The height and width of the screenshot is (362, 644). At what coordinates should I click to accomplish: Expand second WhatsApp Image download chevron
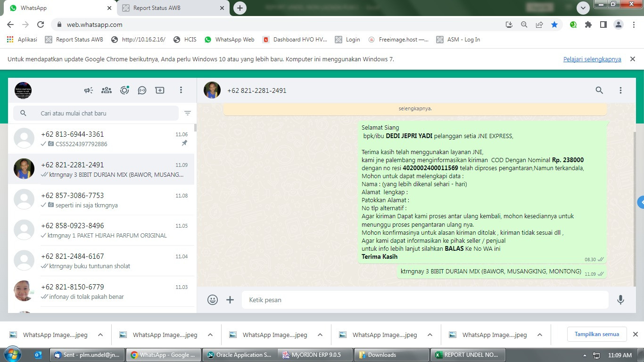(210, 335)
